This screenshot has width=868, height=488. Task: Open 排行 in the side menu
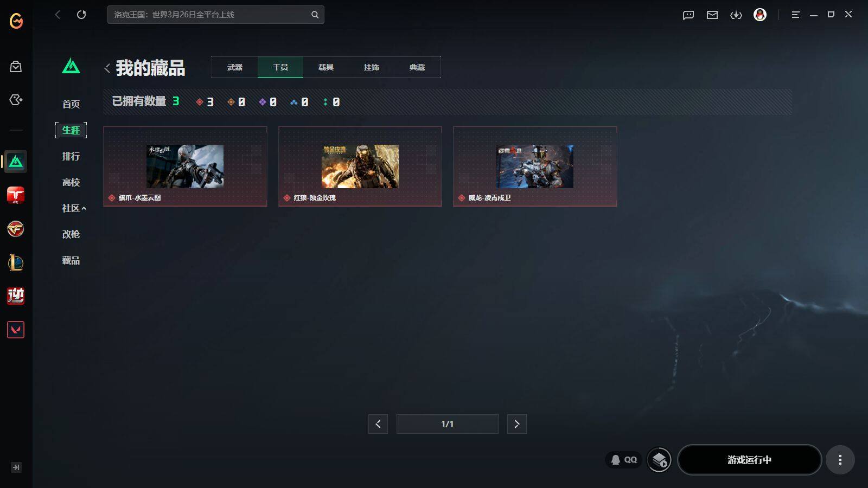tap(71, 156)
